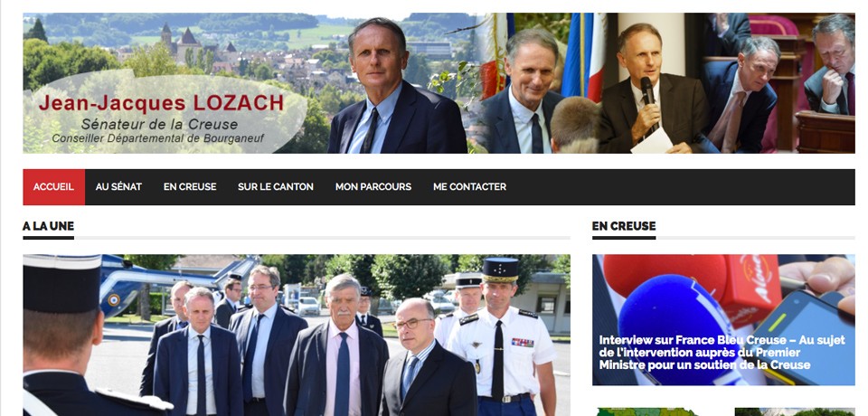Click the bottom-right partially visible thumbnail
The width and height of the screenshot is (868, 416).
click(x=795, y=411)
